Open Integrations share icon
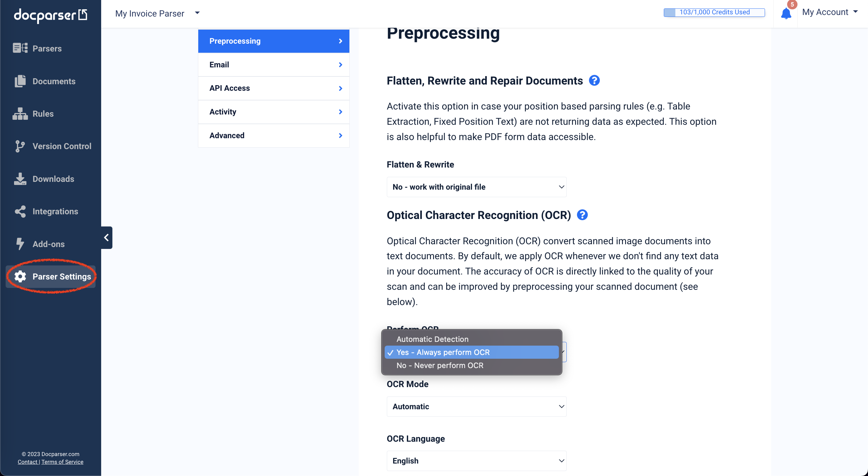The image size is (868, 476). click(20, 211)
